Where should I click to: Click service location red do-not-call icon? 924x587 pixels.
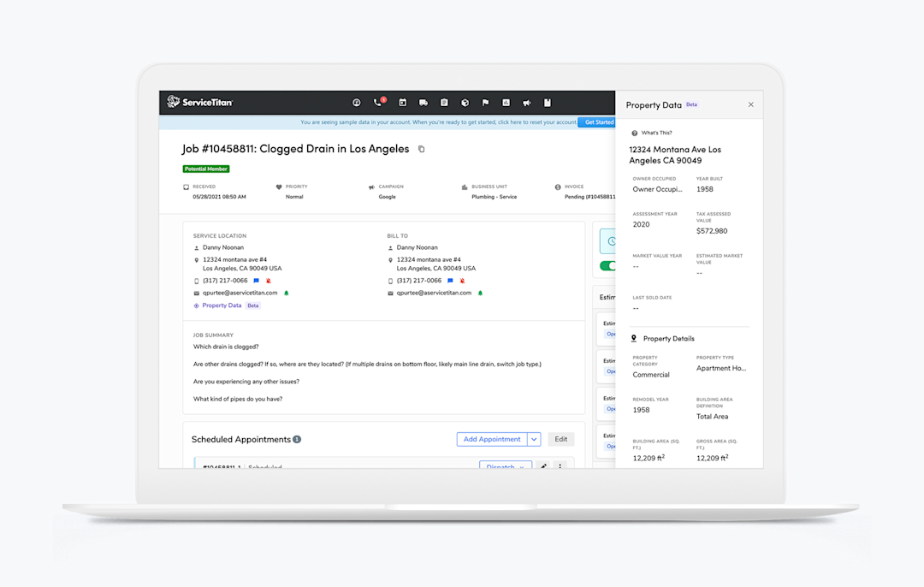click(x=268, y=281)
